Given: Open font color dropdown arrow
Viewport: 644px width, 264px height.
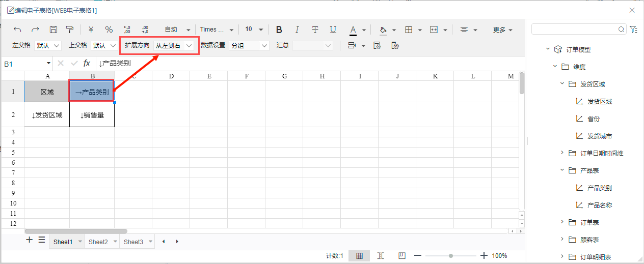Looking at the screenshot, I should (x=364, y=30).
